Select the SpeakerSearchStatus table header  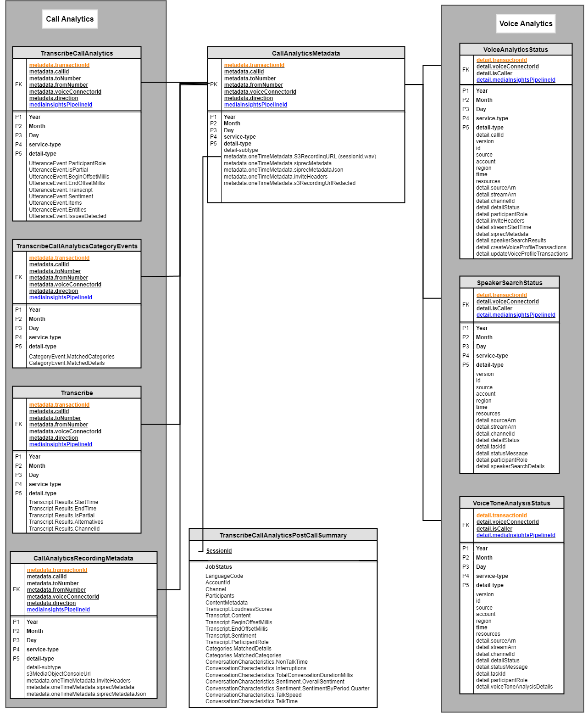coord(510,283)
